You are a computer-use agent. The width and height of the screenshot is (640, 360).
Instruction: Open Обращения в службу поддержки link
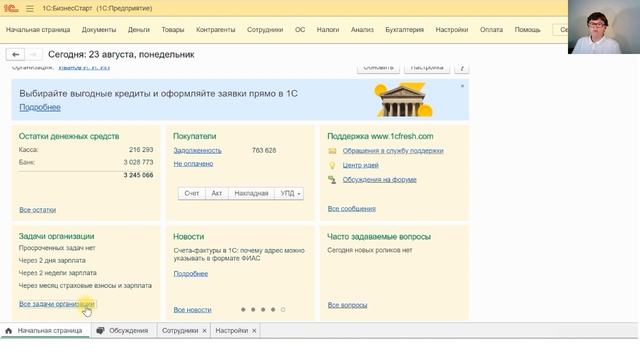pyautogui.click(x=393, y=151)
